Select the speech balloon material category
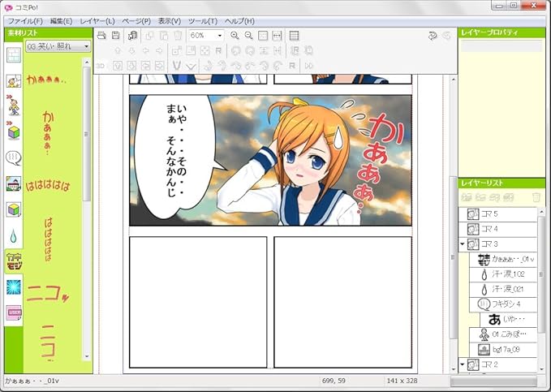This screenshot has height=392, width=551. (13, 157)
